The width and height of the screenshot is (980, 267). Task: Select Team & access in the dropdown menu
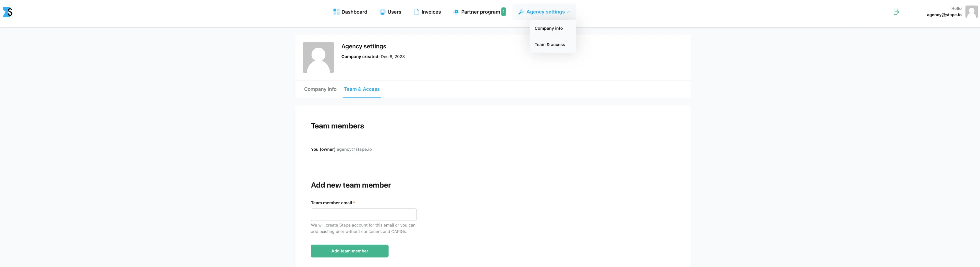(550, 44)
